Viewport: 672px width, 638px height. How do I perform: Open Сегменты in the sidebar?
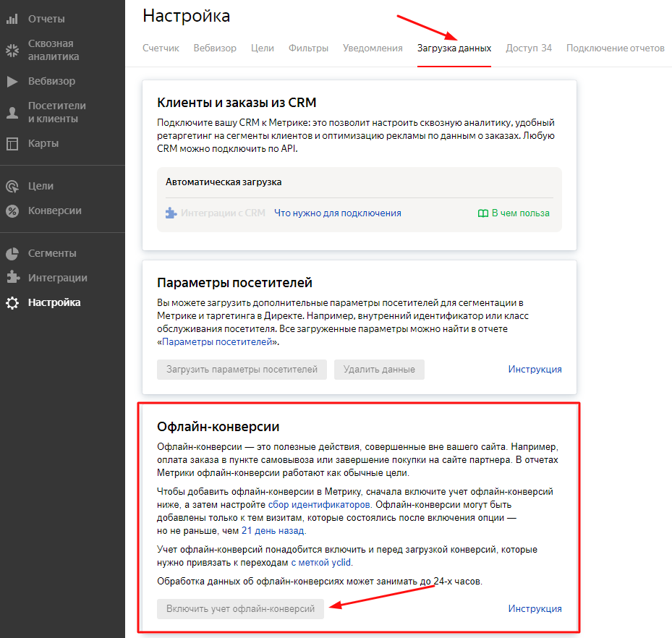(52, 253)
